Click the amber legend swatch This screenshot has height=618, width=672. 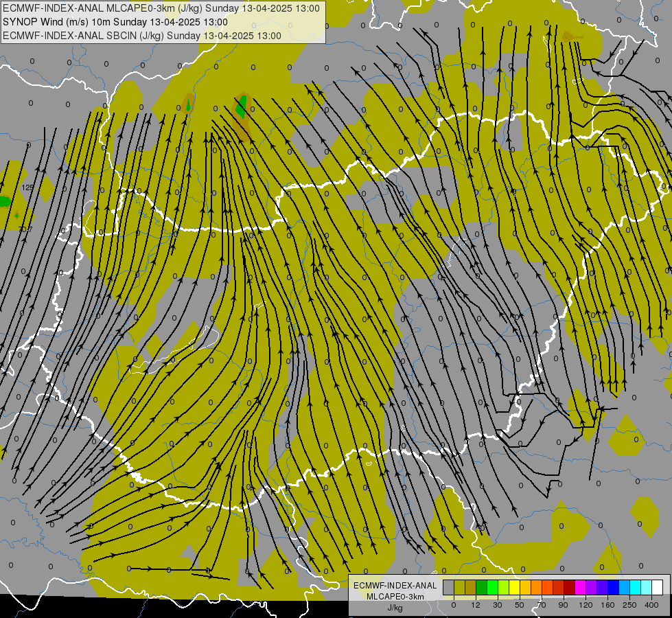pyautogui.click(x=525, y=588)
